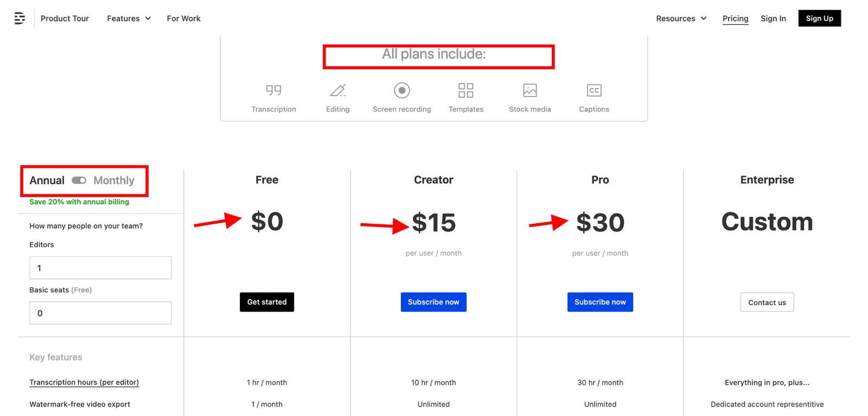Click Get started under Free plan

tap(267, 302)
